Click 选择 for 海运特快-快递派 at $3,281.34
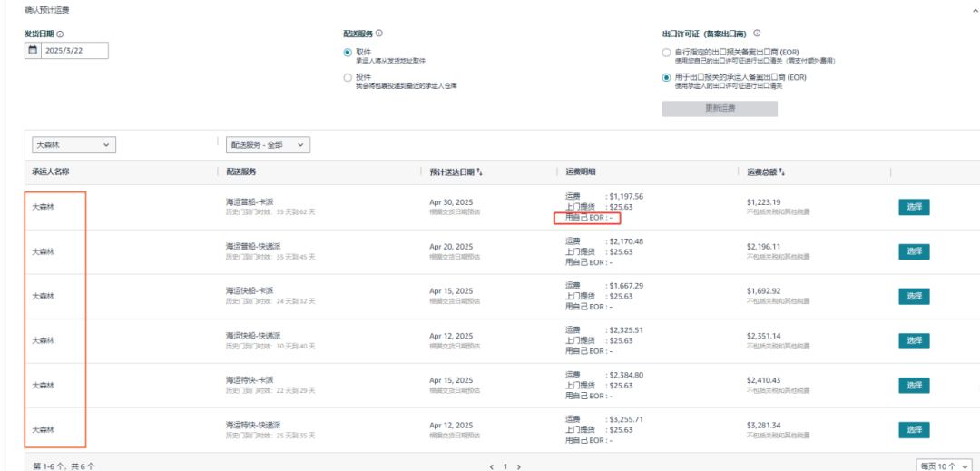This screenshot has height=471, width=980. 914,430
